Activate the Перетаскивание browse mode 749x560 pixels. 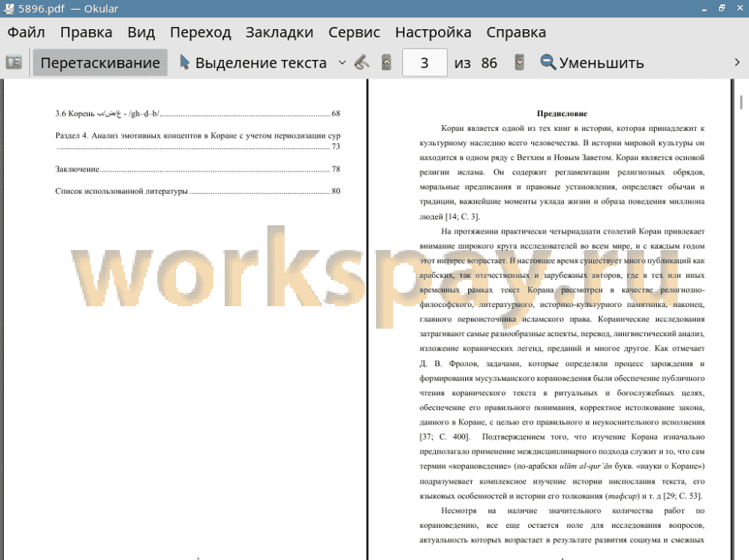[100, 63]
